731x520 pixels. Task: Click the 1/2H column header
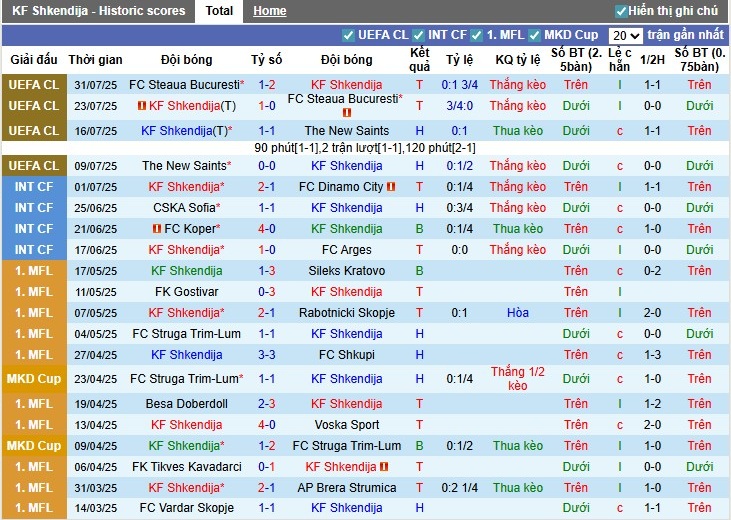pos(652,60)
